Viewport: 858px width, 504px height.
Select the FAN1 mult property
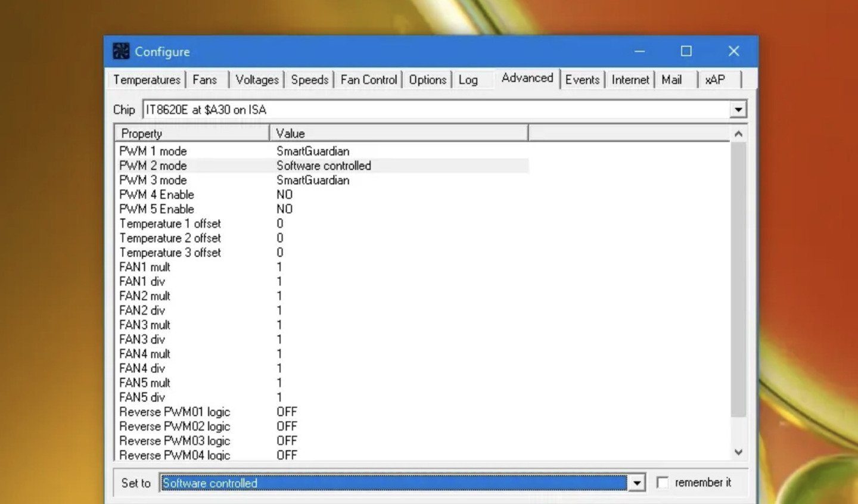pyautogui.click(x=145, y=267)
